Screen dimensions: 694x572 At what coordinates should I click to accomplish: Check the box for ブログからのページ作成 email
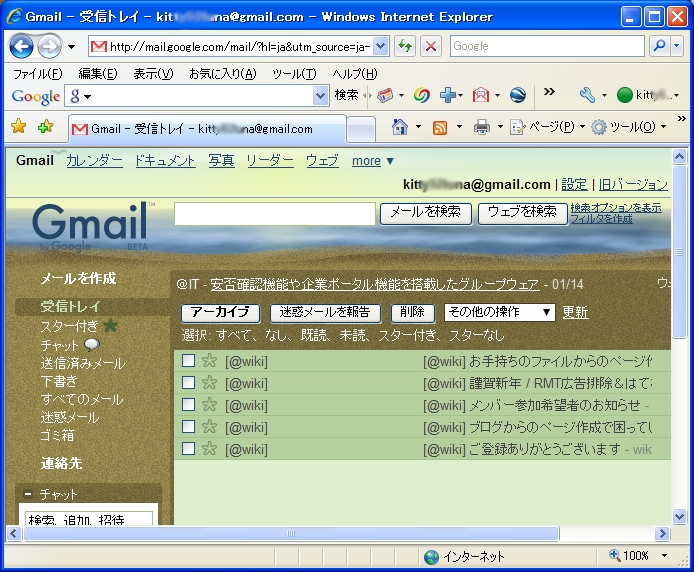click(x=189, y=426)
